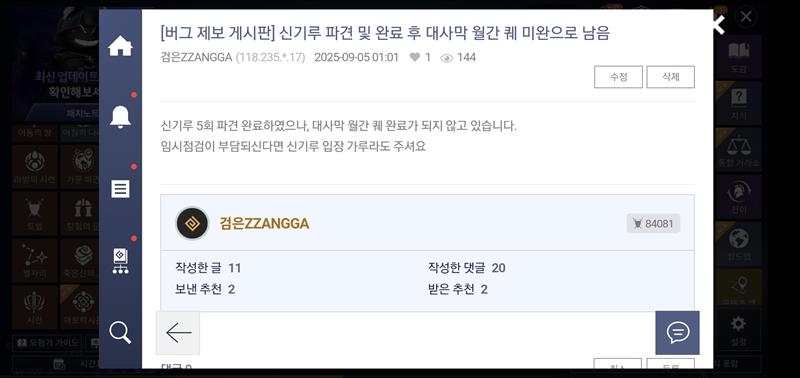Click the heart like icon
The width and height of the screenshot is (800, 378).
tap(414, 57)
